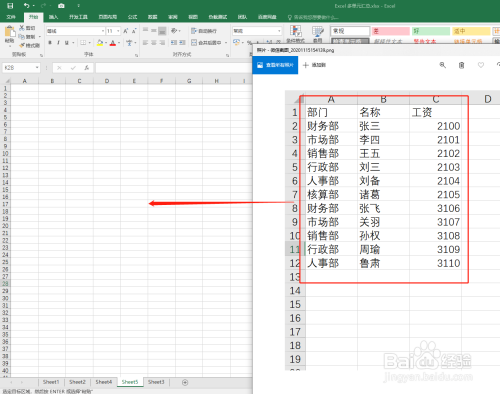Click 查看所有照片 button in Photos window
Screen dimensions: 500x394
click(x=275, y=65)
